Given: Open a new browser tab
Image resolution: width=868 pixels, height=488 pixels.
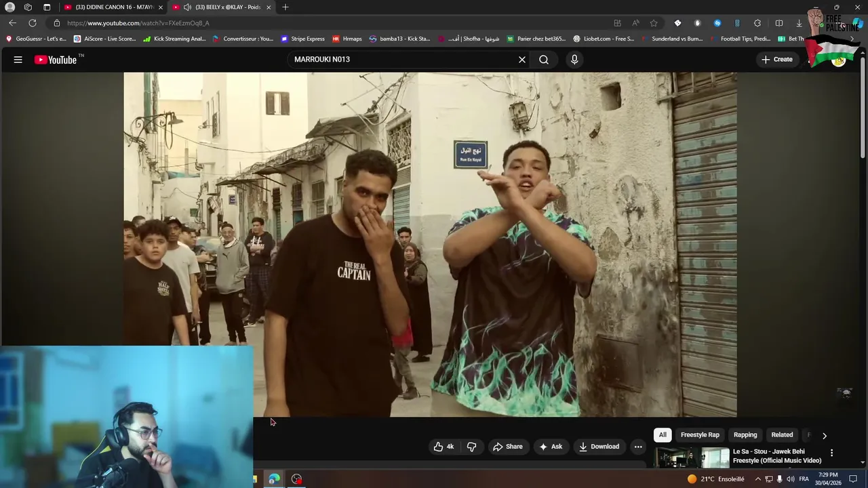Looking at the screenshot, I should pos(285,7).
